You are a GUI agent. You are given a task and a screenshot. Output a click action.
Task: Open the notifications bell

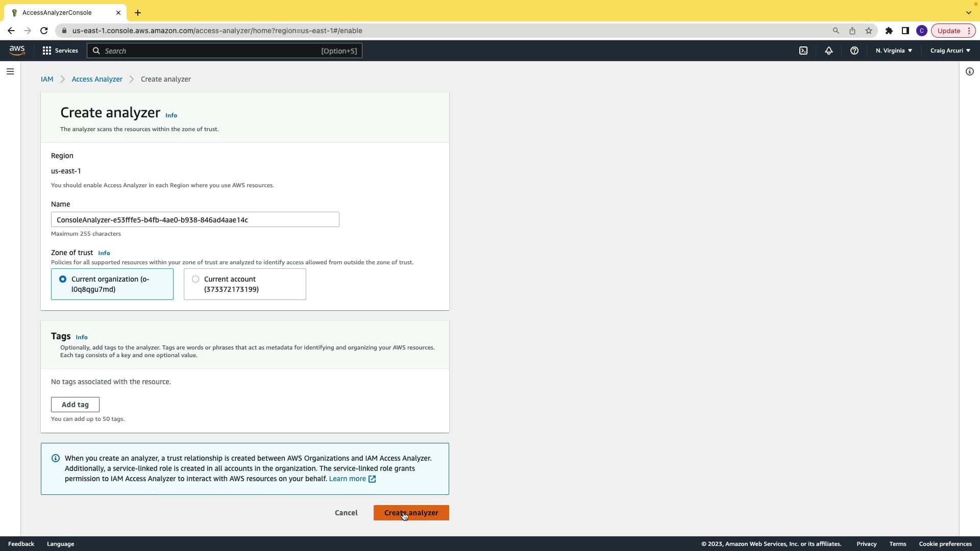[829, 51]
